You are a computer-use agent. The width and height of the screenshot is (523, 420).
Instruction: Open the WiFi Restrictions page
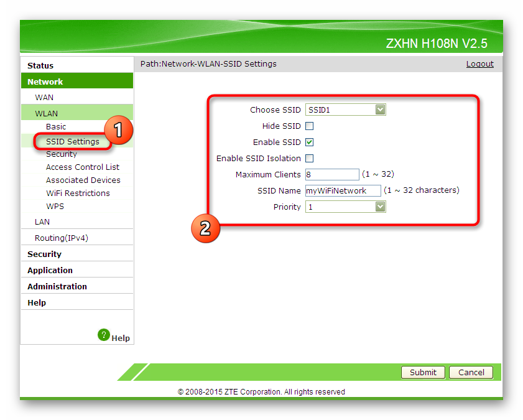point(78,193)
